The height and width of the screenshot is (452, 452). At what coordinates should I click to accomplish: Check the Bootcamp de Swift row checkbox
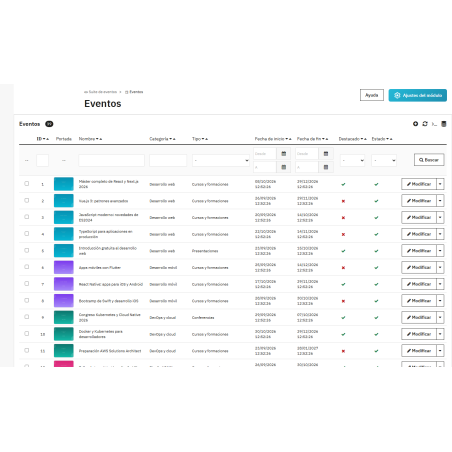pos(27,300)
